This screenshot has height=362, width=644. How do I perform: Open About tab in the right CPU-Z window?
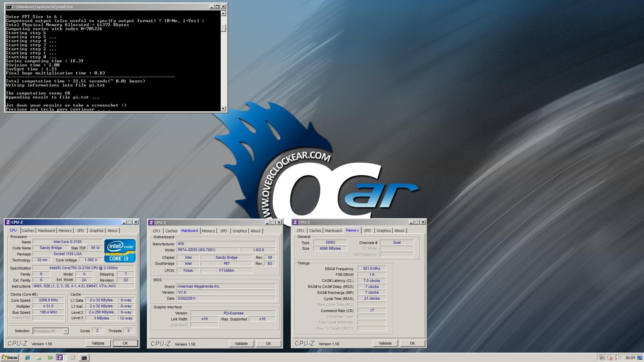(x=399, y=231)
